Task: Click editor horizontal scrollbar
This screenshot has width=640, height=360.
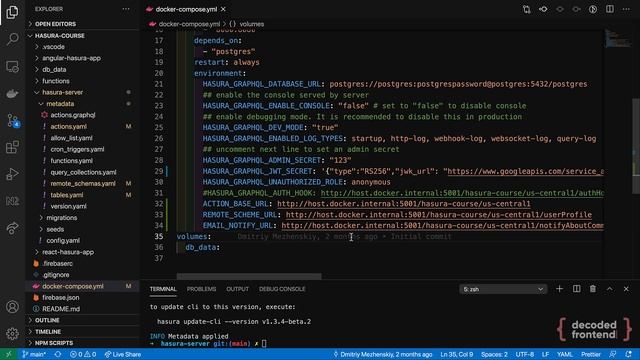Action: 249,276
